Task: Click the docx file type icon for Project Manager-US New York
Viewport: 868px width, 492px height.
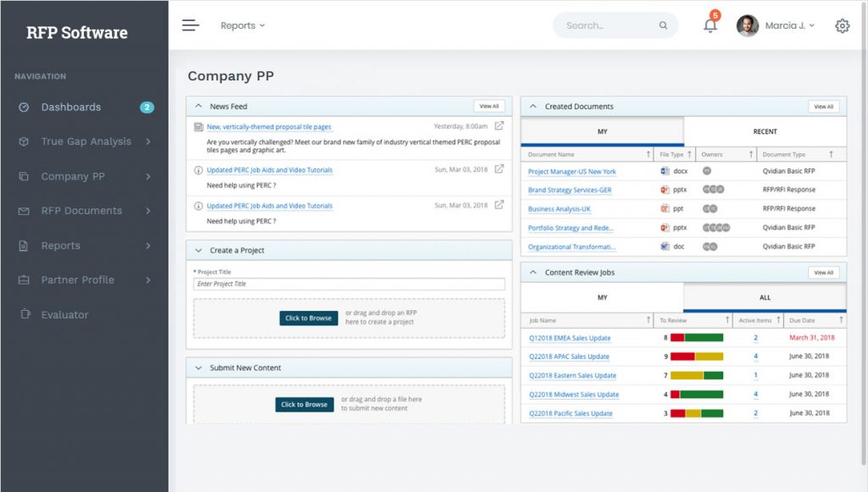Action: coord(665,171)
